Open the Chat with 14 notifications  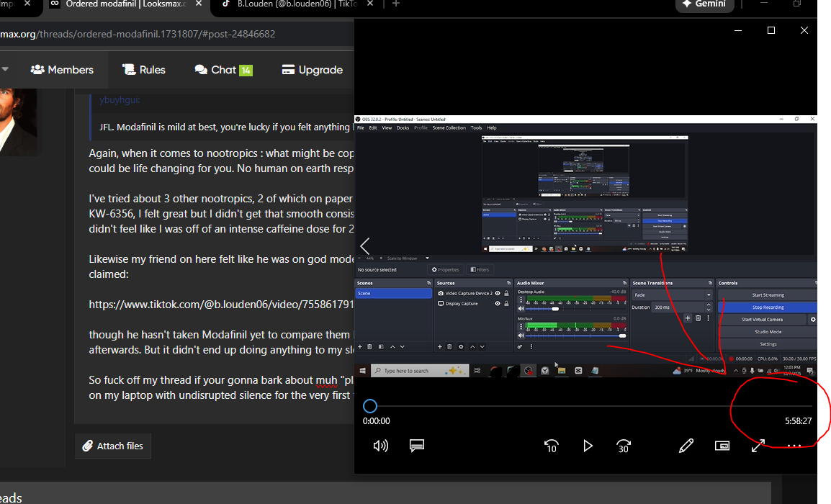click(223, 70)
